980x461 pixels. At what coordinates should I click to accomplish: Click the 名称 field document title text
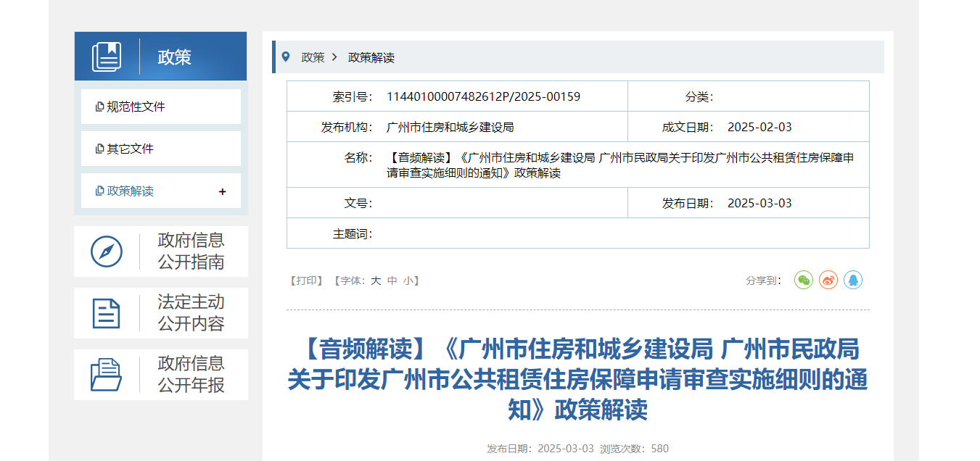pyautogui.click(x=620, y=165)
